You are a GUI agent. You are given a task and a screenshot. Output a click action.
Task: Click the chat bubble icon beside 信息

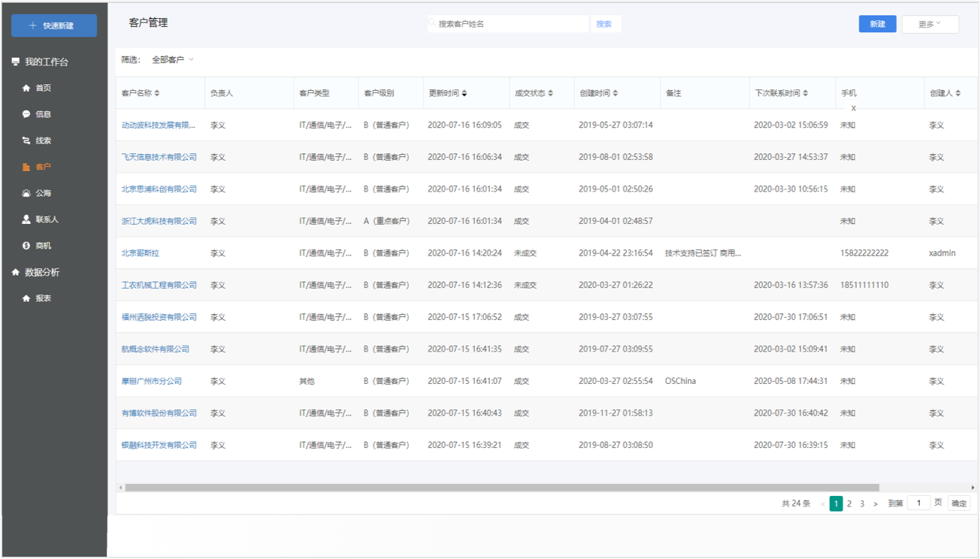pos(26,114)
